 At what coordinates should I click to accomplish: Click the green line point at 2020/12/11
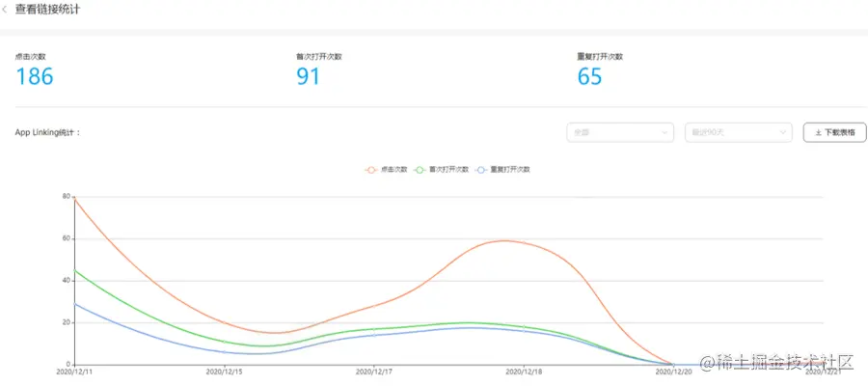(74, 270)
